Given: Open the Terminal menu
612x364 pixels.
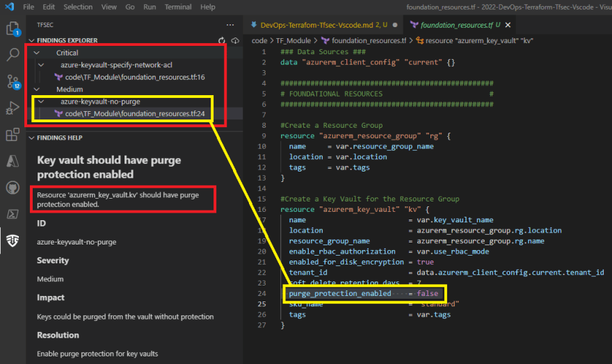Looking at the screenshot, I should (178, 7).
